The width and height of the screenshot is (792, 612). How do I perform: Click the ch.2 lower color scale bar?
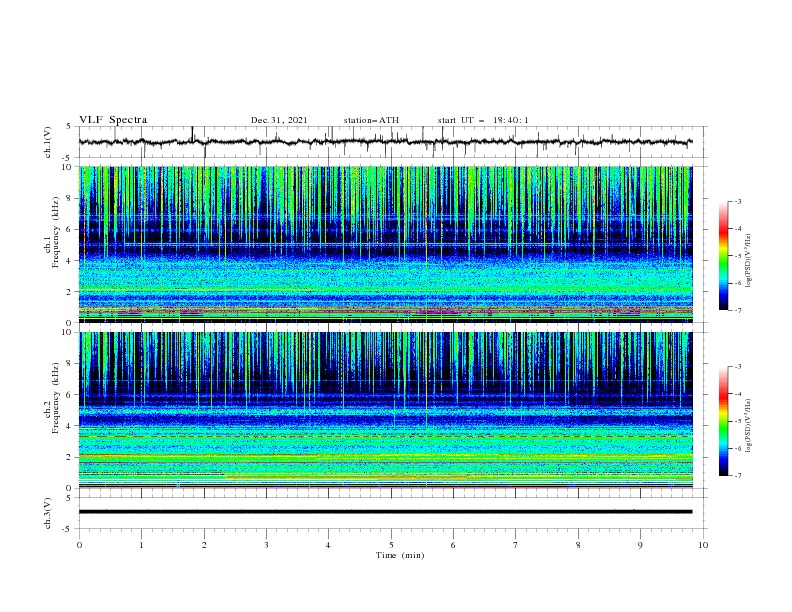pos(723,421)
